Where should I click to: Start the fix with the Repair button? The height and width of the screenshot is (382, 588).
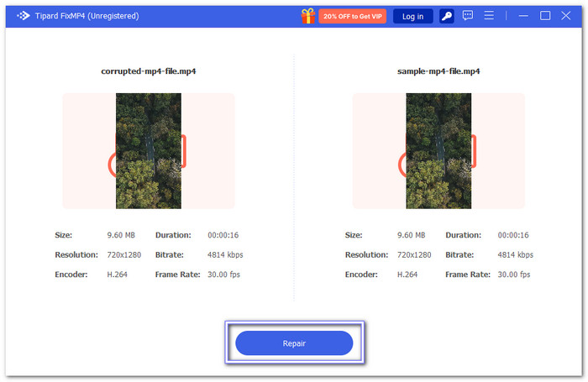coord(294,343)
